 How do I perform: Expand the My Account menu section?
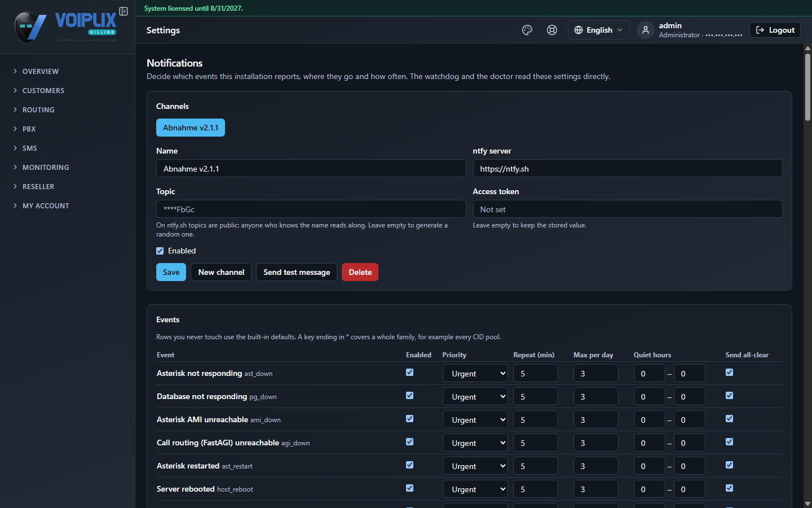pos(46,206)
